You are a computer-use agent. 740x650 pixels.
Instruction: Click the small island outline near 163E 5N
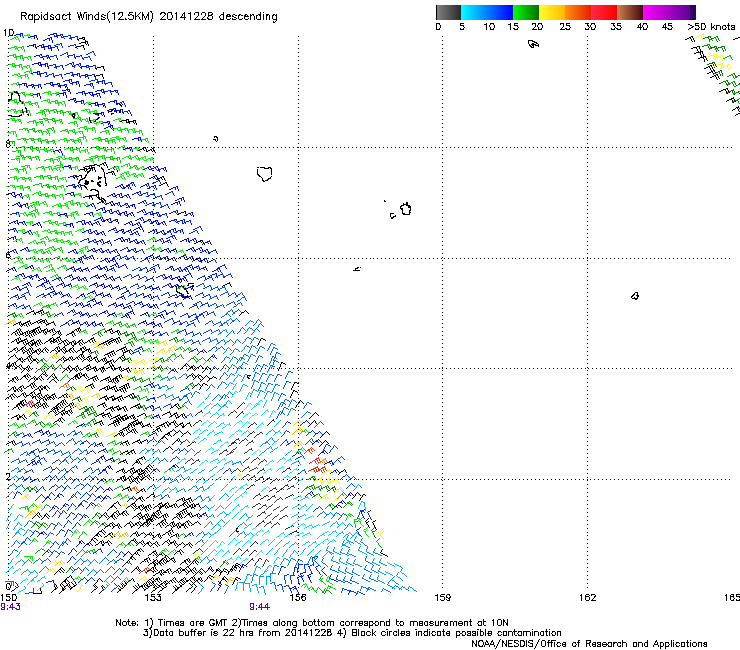635,296
